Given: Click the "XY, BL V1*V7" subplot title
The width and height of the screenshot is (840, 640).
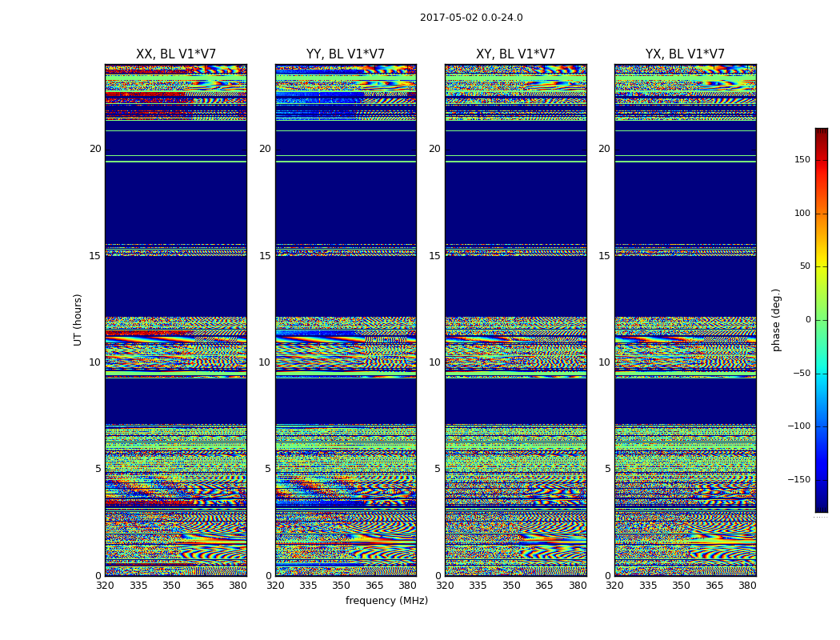Looking at the screenshot, I should [x=515, y=54].
